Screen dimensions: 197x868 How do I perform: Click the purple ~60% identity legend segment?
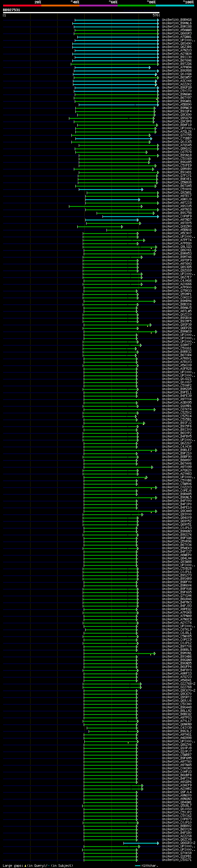click(99, 6)
